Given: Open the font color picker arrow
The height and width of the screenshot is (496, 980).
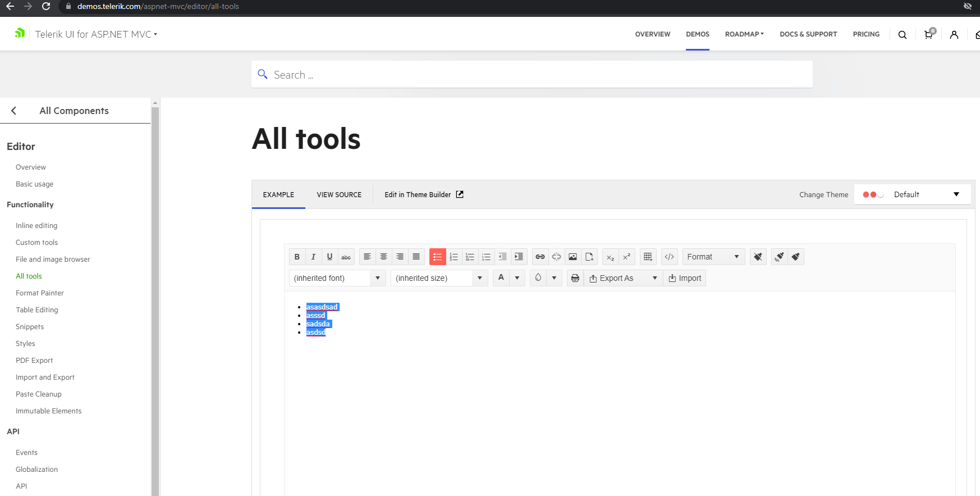Looking at the screenshot, I should click(x=517, y=278).
